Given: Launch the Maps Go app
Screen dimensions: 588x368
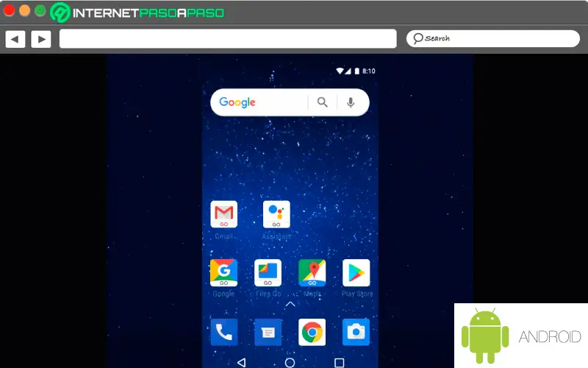Looking at the screenshot, I should pos(312,272).
